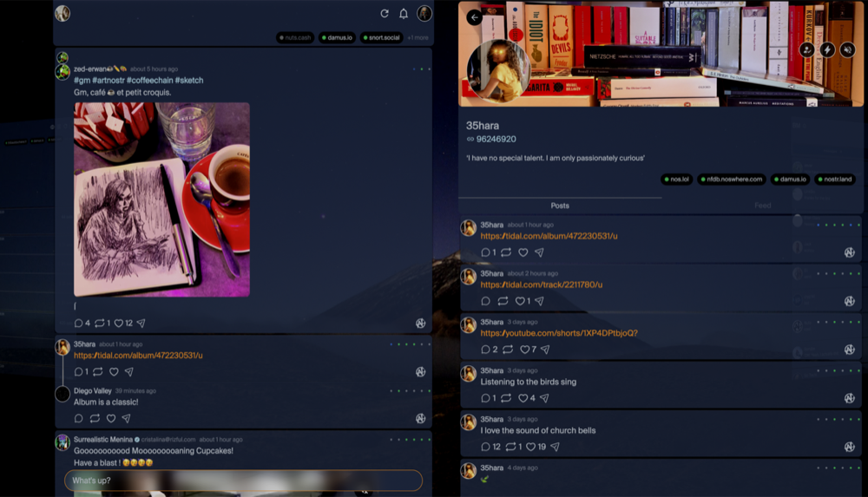Like the zed-erwan coffee sketch post

(x=120, y=324)
